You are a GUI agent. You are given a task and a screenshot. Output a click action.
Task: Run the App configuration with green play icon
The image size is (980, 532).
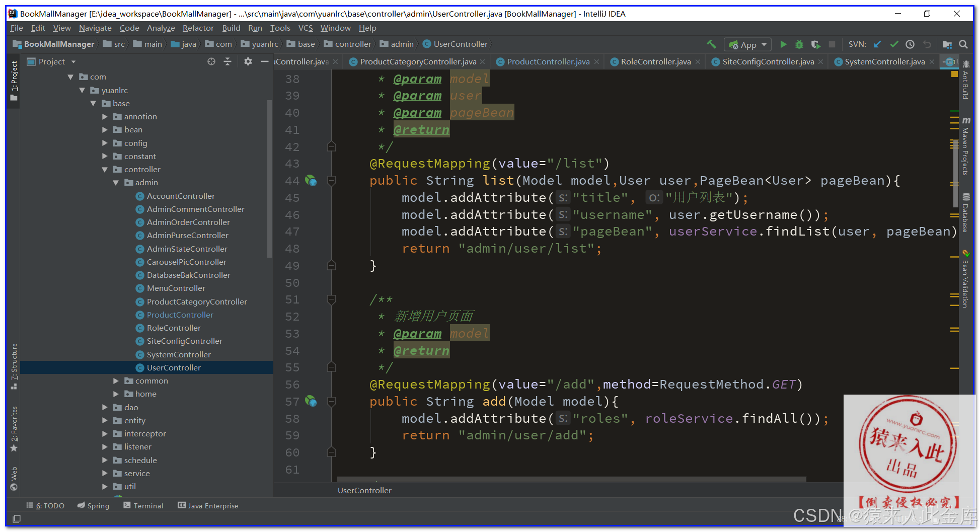pos(783,44)
